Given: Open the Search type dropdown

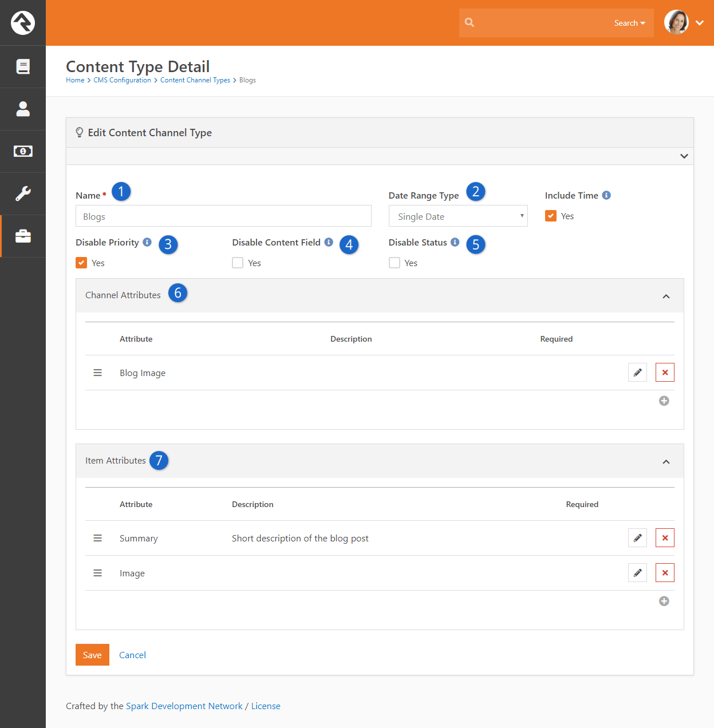Looking at the screenshot, I should [x=629, y=23].
